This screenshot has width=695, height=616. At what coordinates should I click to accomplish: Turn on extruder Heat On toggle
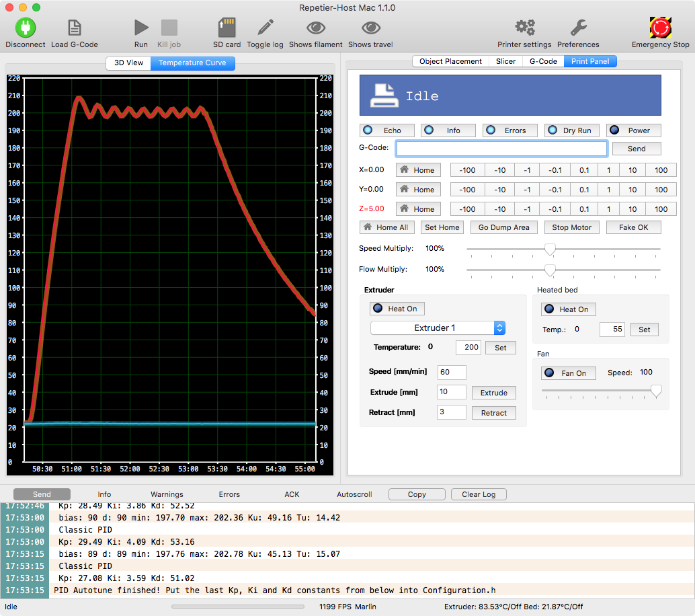[397, 309]
